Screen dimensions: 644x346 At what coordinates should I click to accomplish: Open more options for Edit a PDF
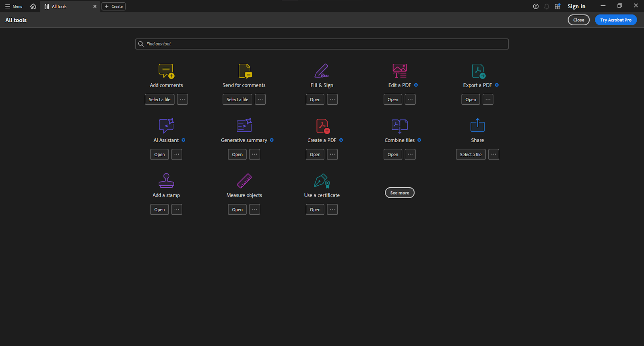(410, 99)
